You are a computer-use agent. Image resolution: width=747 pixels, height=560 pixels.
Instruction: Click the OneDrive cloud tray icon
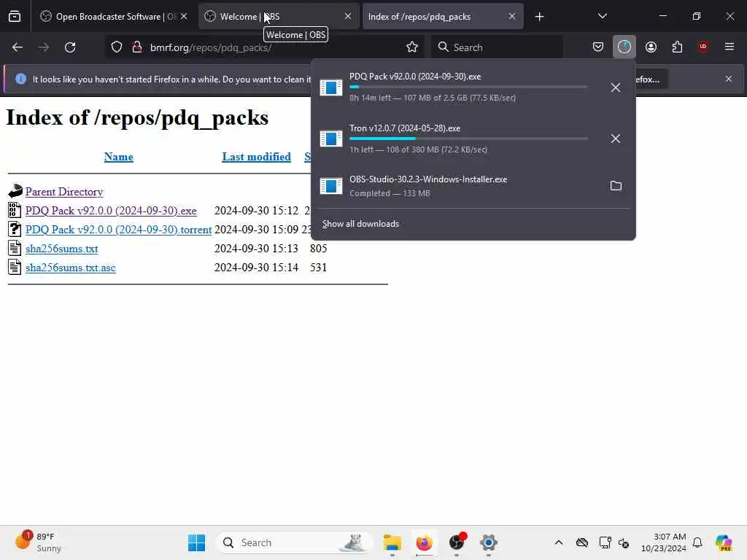581,542
